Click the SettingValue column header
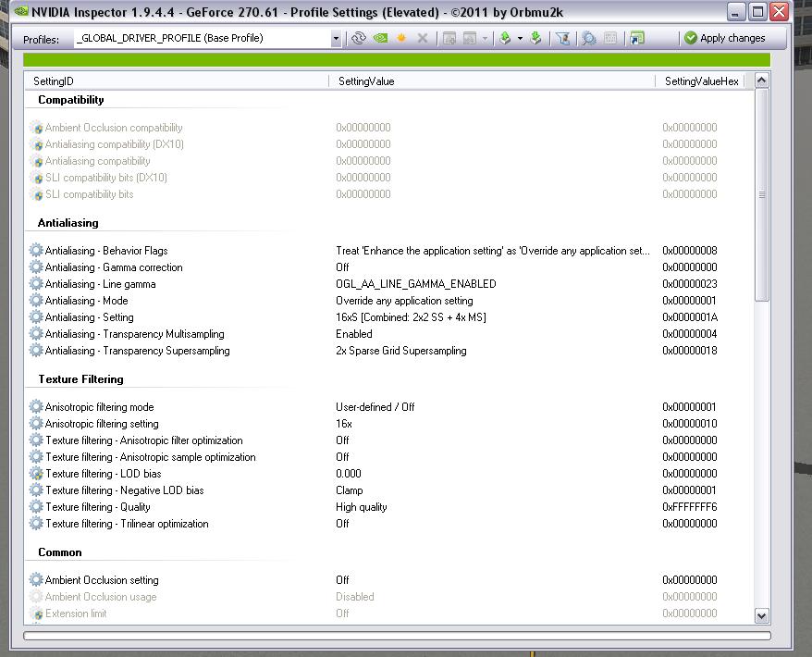This screenshot has width=812, height=657. coord(492,81)
